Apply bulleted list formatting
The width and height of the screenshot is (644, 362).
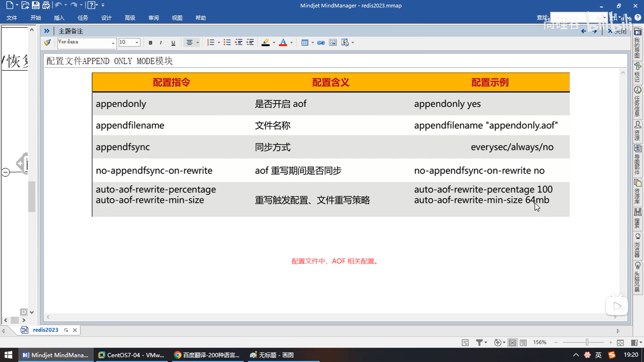click(227, 43)
